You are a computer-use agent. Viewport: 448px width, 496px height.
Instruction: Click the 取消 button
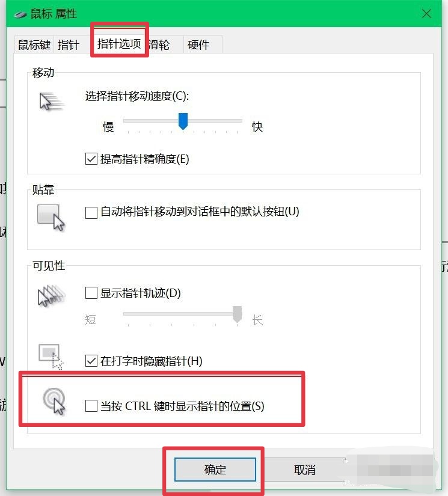pos(305,470)
